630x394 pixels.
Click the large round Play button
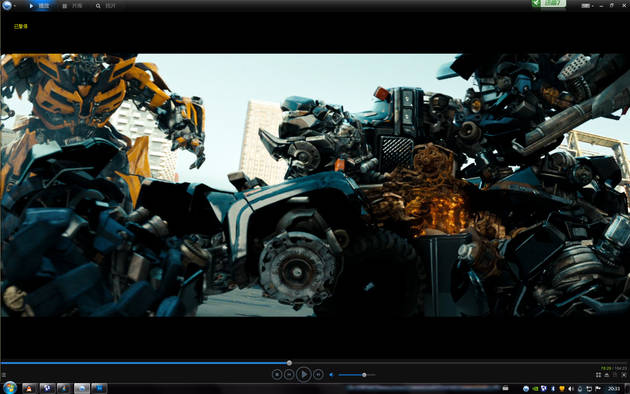click(x=304, y=374)
